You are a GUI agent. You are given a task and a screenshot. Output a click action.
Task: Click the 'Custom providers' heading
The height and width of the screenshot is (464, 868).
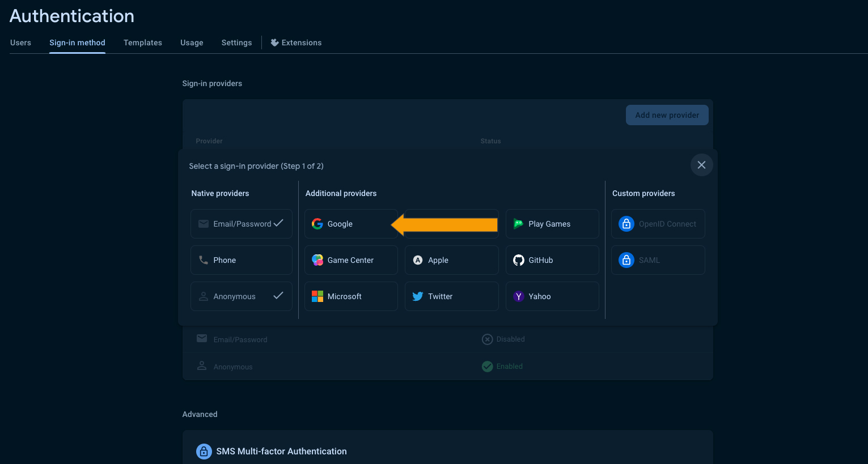pyautogui.click(x=643, y=193)
